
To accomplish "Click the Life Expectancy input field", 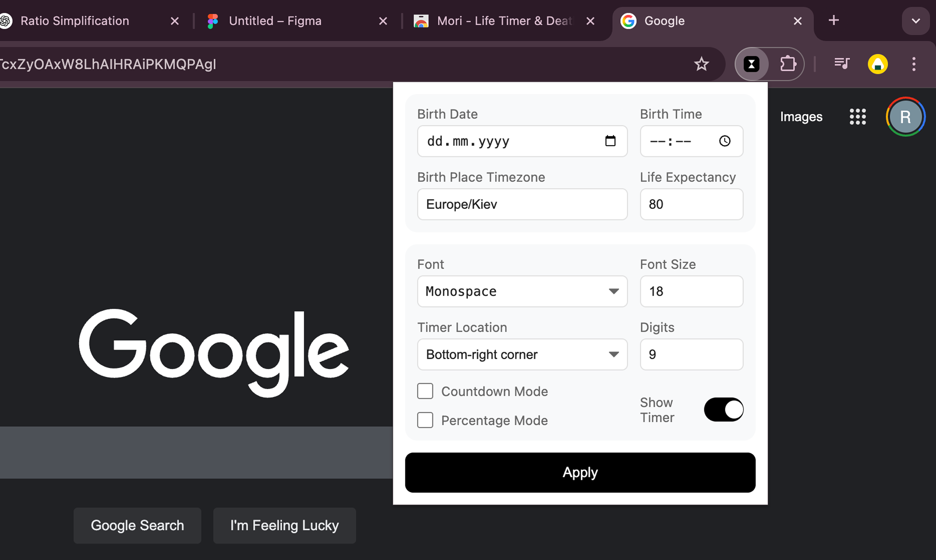I will (x=691, y=204).
